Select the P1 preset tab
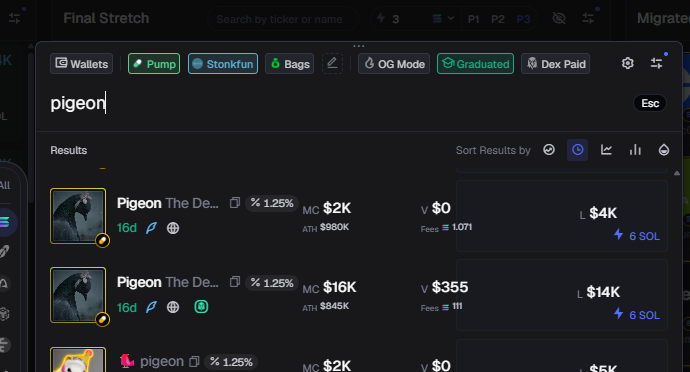Image resolution: width=690 pixels, height=372 pixels. tap(473, 19)
